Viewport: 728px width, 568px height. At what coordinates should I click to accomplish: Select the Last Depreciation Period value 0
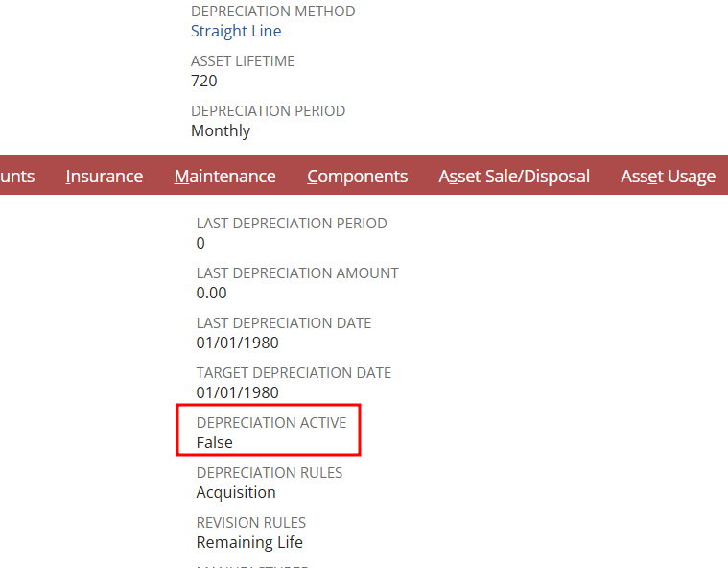click(200, 243)
